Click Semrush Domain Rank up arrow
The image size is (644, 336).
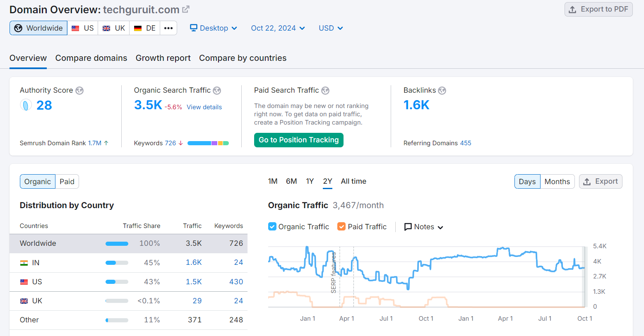tap(106, 143)
